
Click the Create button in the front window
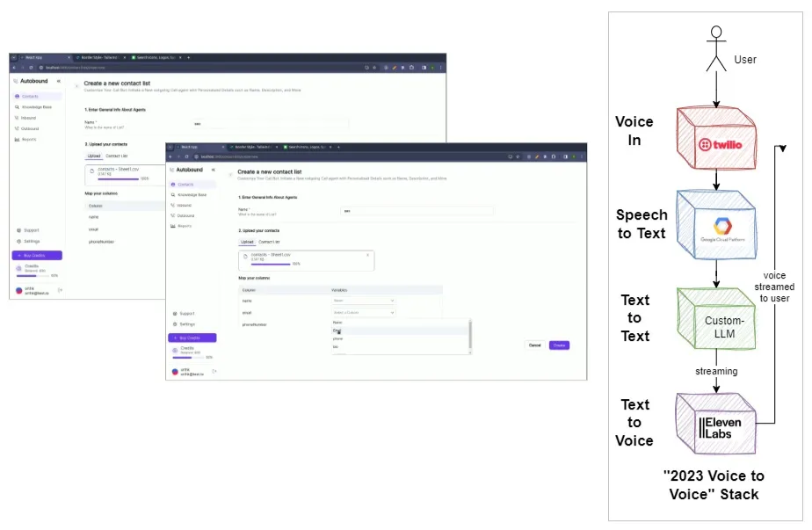click(559, 345)
